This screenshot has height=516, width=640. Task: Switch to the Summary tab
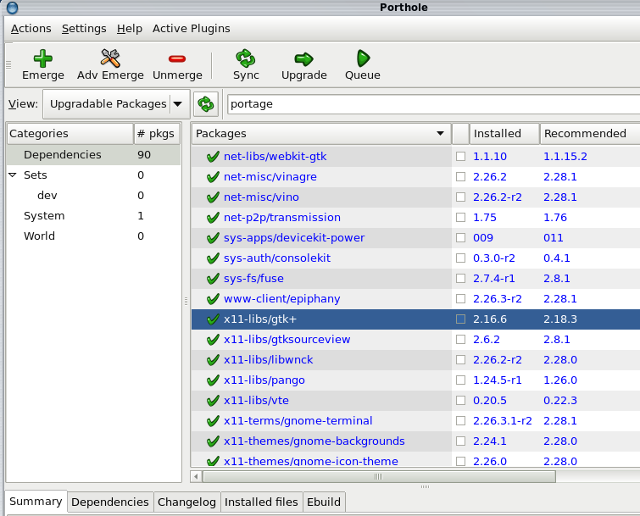pyautogui.click(x=36, y=501)
